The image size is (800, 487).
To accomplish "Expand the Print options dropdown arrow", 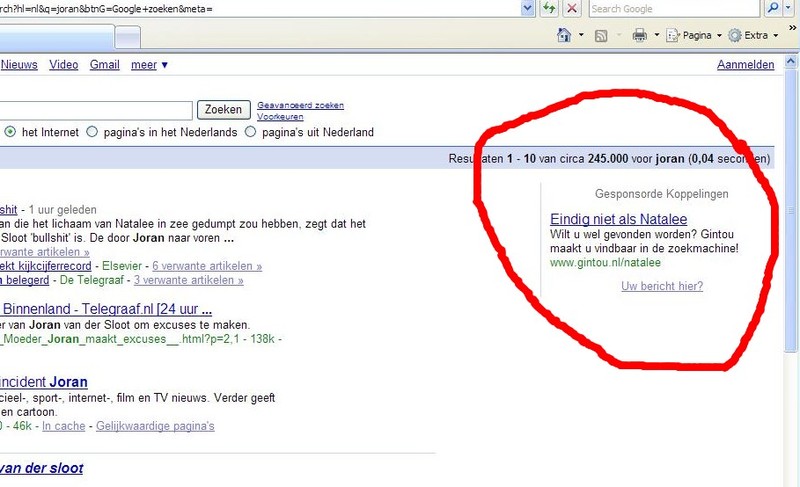I will tap(657, 35).
